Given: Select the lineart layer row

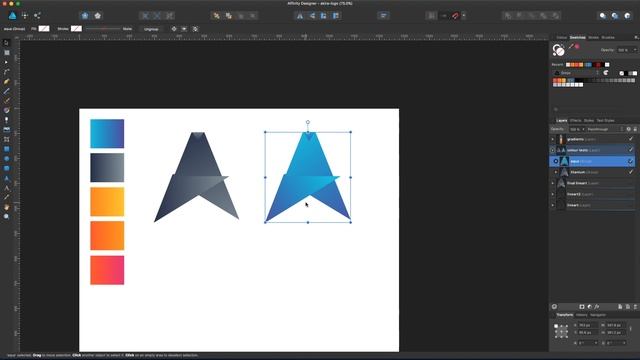Looking at the screenshot, I should 593,205.
